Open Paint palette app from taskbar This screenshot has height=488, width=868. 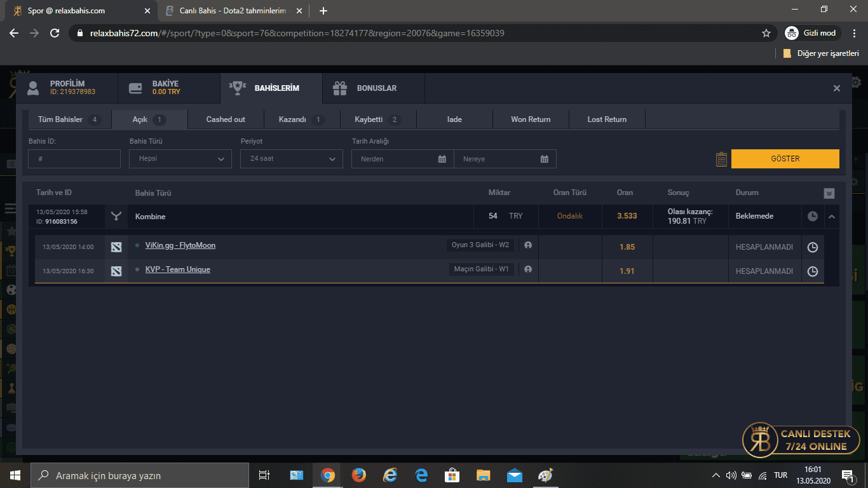pos(546,475)
